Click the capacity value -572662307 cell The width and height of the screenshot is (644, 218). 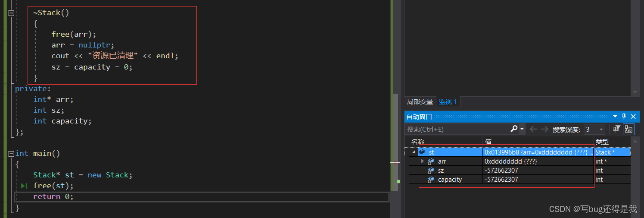pyautogui.click(x=538, y=180)
